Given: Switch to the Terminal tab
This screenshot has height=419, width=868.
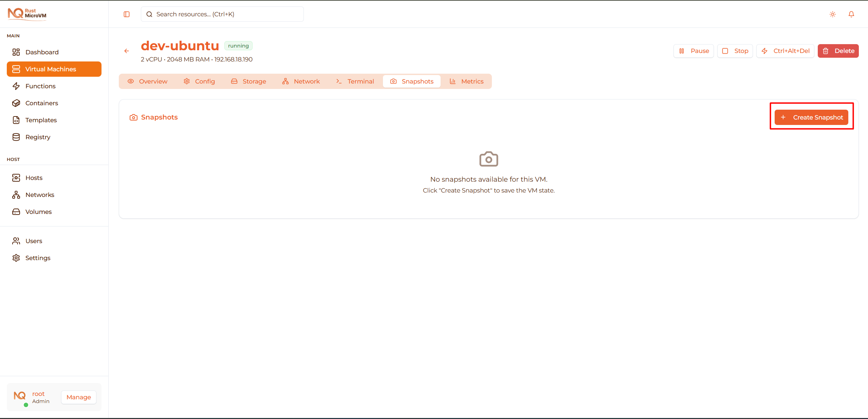Looking at the screenshot, I should coord(354,81).
